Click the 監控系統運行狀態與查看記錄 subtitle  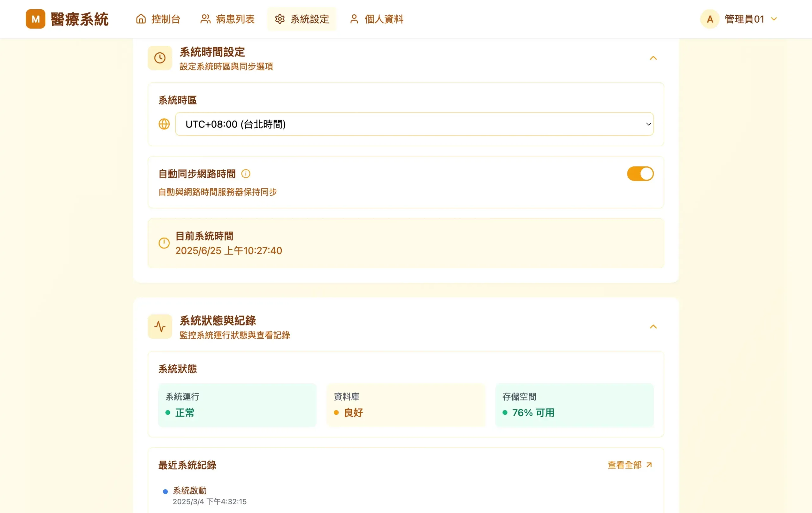235,335
